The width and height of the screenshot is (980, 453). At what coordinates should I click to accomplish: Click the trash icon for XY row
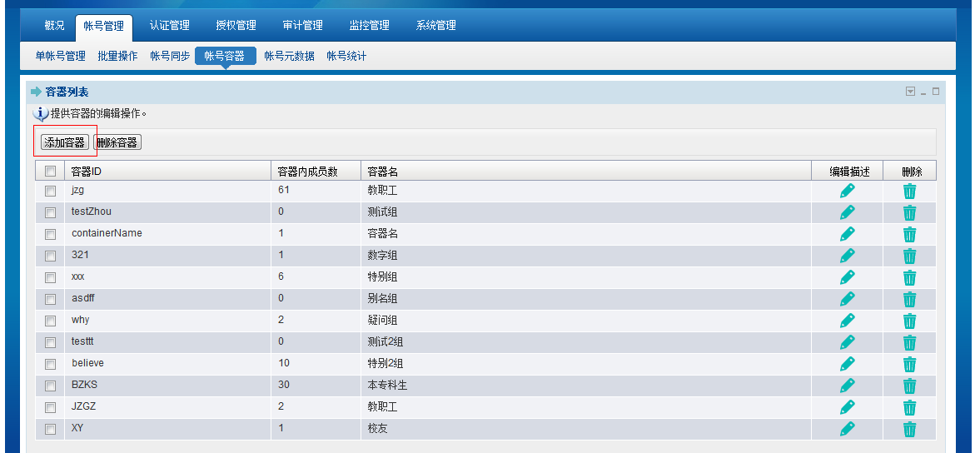tap(909, 429)
